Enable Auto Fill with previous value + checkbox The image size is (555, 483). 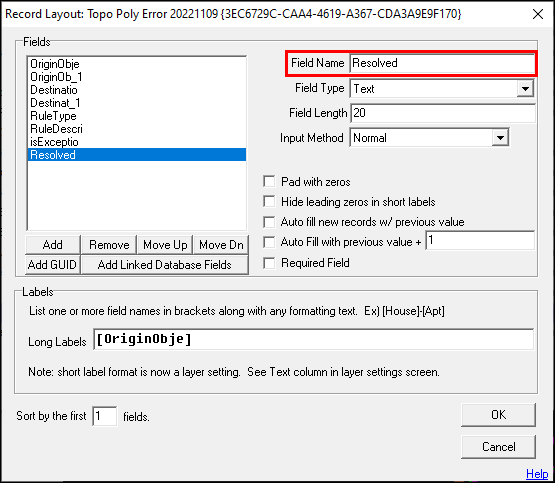click(x=269, y=242)
